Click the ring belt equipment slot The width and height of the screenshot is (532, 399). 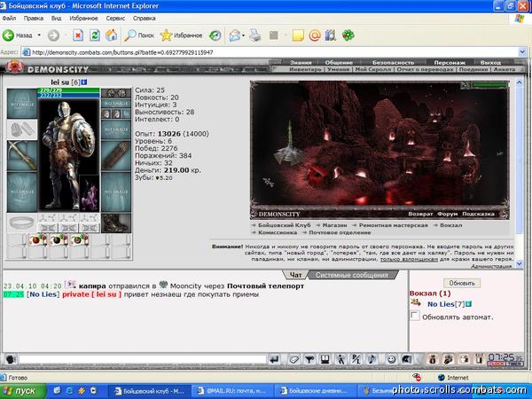pyautogui.click(x=22, y=223)
